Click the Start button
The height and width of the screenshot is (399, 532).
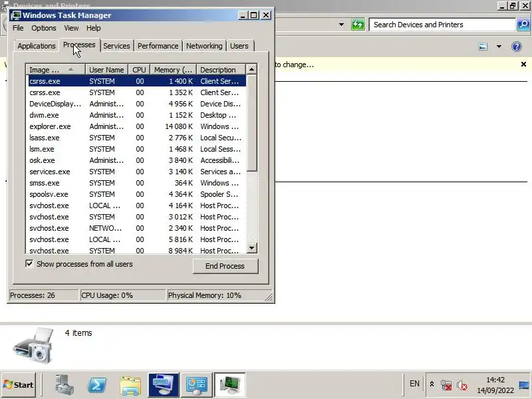point(19,385)
